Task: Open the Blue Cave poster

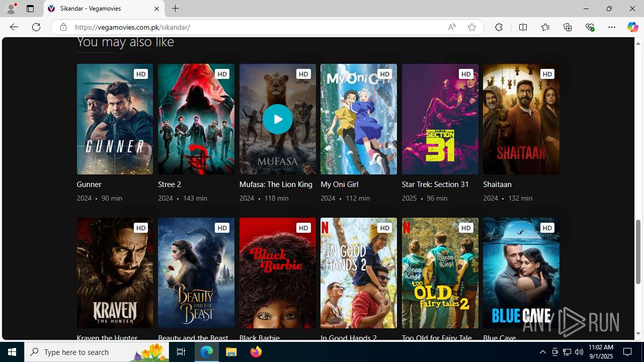Action: [x=521, y=273]
